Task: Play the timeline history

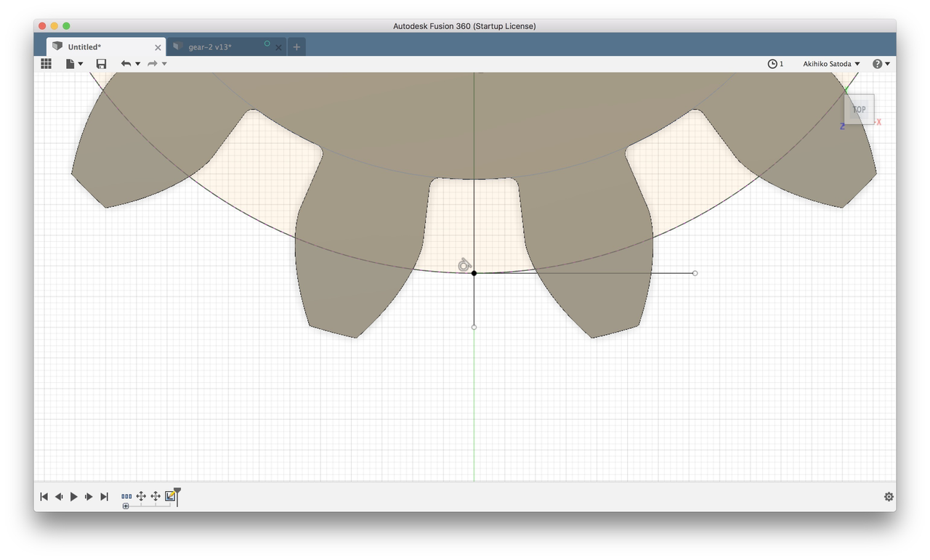Action: pyautogui.click(x=73, y=497)
